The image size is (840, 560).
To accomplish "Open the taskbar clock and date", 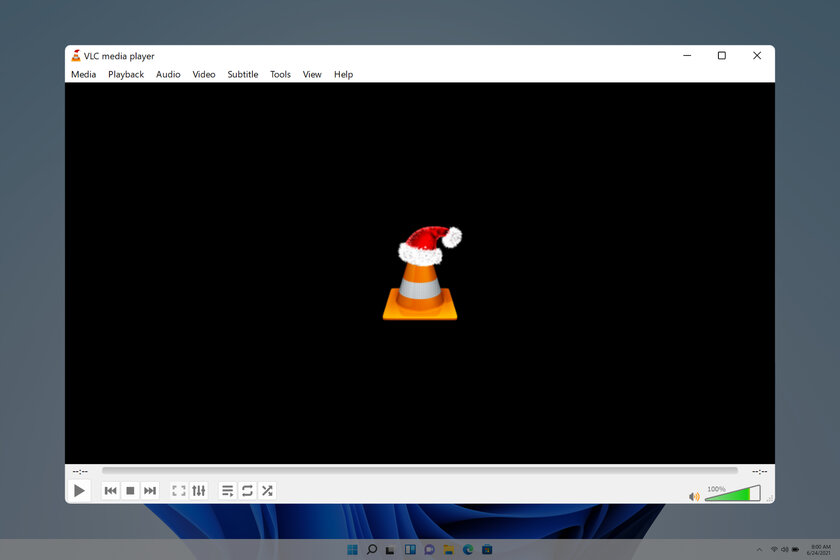I will [x=819, y=550].
